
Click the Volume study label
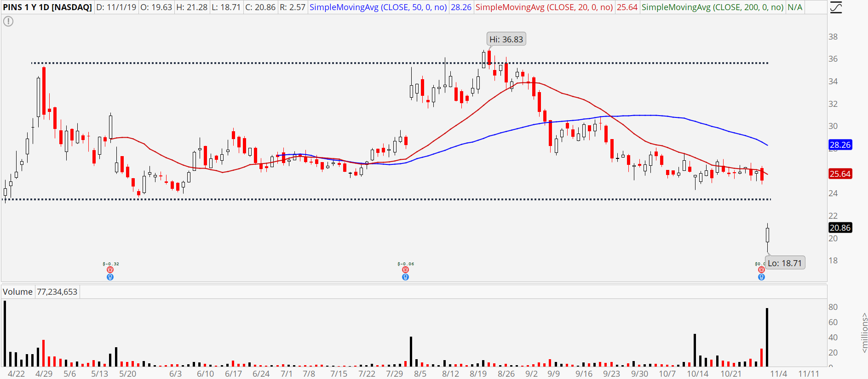pyautogui.click(x=17, y=292)
